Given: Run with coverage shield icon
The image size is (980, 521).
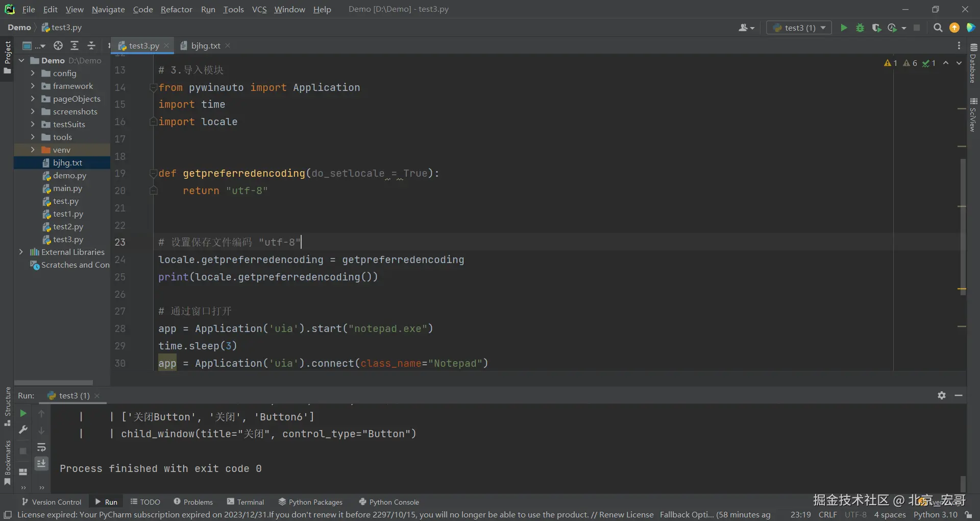Looking at the screenshot, I should 876,28.
